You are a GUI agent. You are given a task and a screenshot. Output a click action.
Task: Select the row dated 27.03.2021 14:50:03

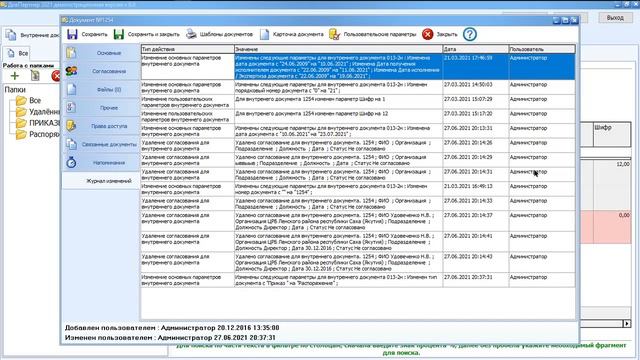coord(358,87)
